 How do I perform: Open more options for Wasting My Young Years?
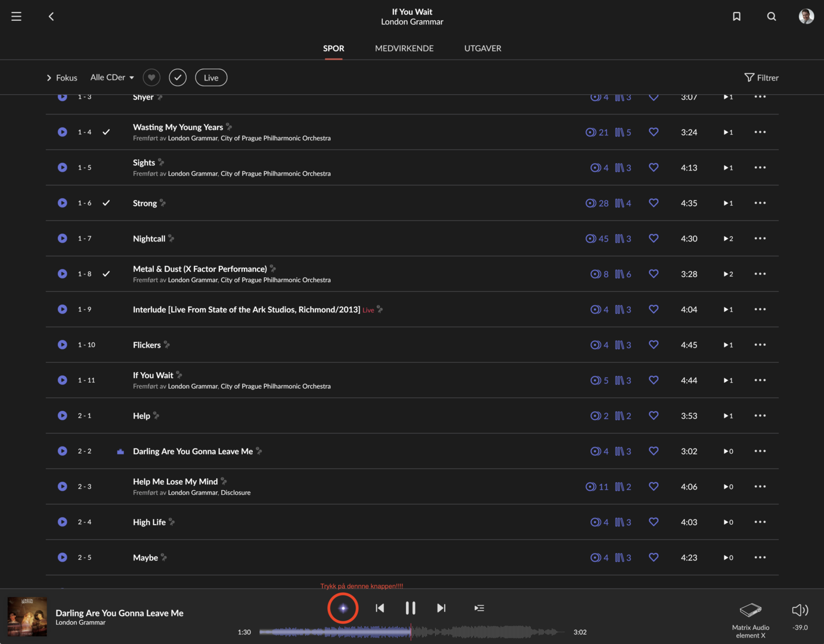760,132
